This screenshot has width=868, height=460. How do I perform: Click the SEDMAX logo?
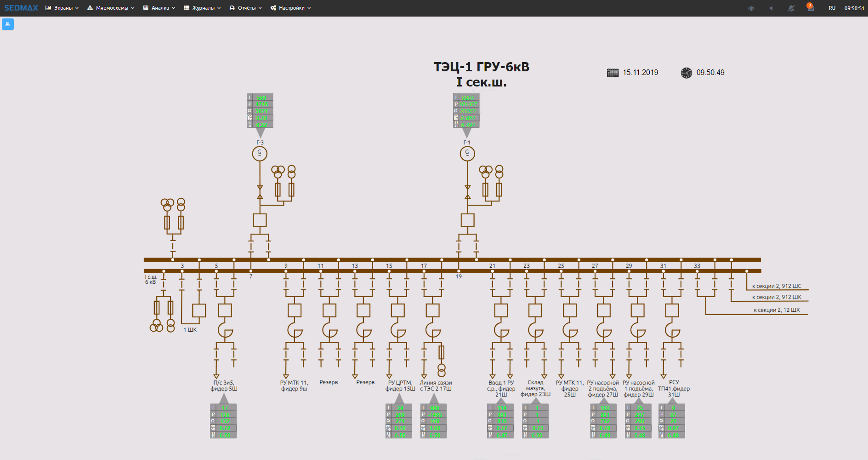click(x=21, y=8)
